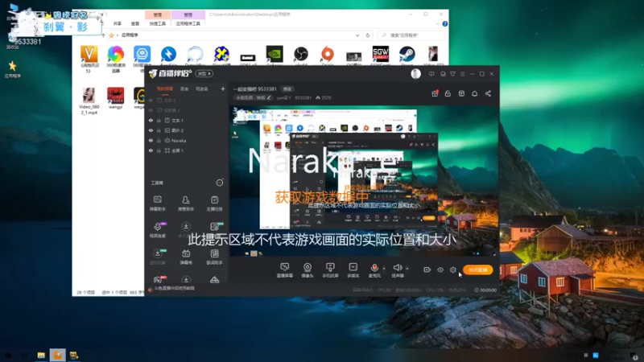Toggle lock on 文本 1 layer
Image resolution: width=644 pixels, height=362 pixels.
pos(159,120)
